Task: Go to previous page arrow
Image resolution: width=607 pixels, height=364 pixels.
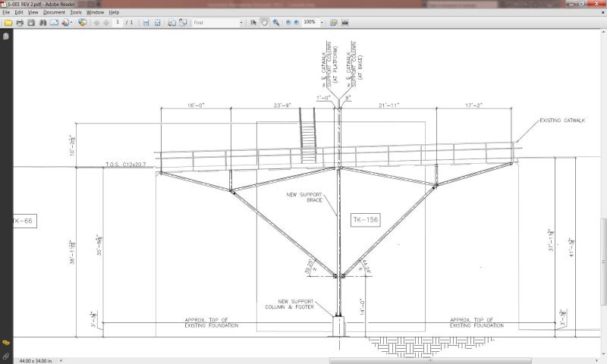Action: (96, 23)
